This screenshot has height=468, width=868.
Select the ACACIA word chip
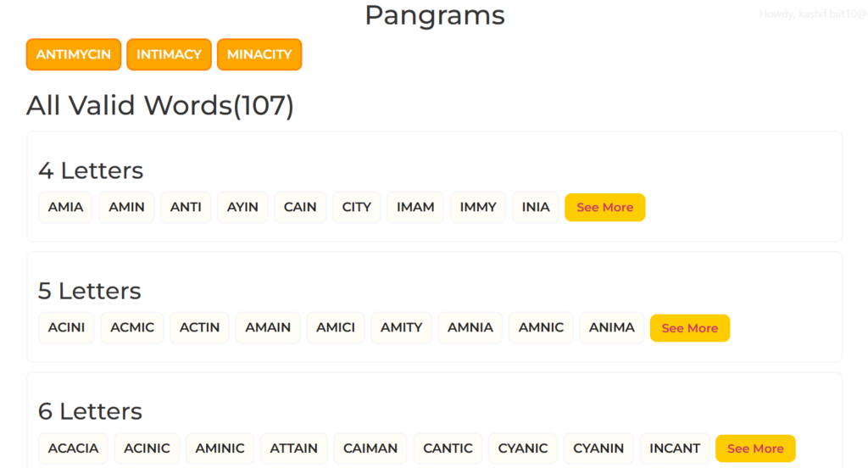73,448
